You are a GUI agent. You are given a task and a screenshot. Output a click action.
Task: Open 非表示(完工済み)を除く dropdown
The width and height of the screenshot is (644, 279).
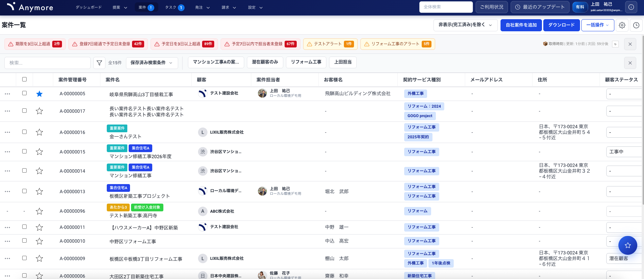tap(465, 25)
